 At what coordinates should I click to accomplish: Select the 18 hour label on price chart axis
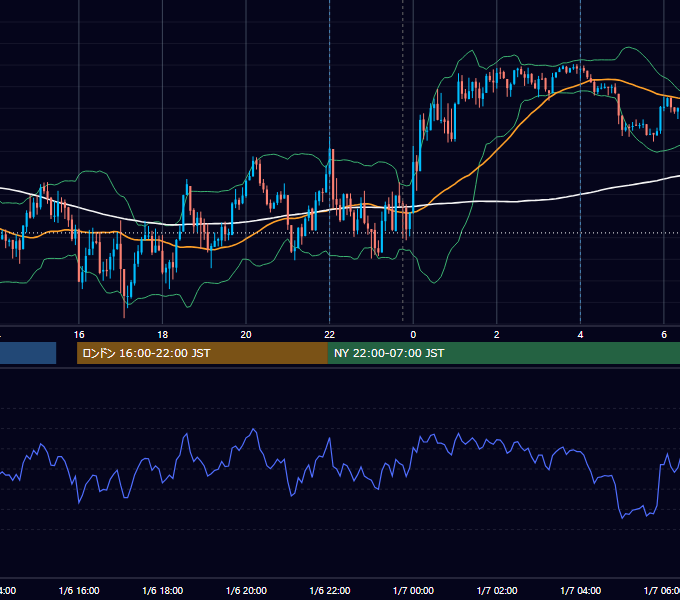[163, 334]
